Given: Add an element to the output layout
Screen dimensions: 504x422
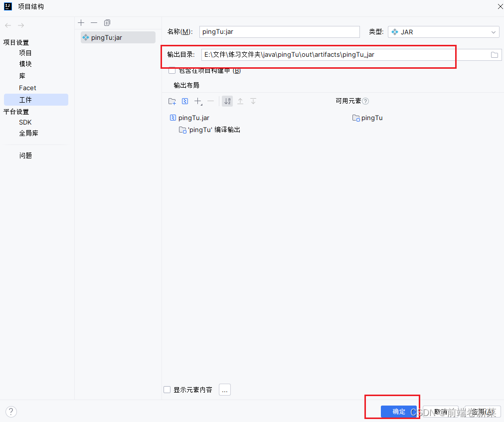Looking at the screenshot, I should click(x=198, y=101).
